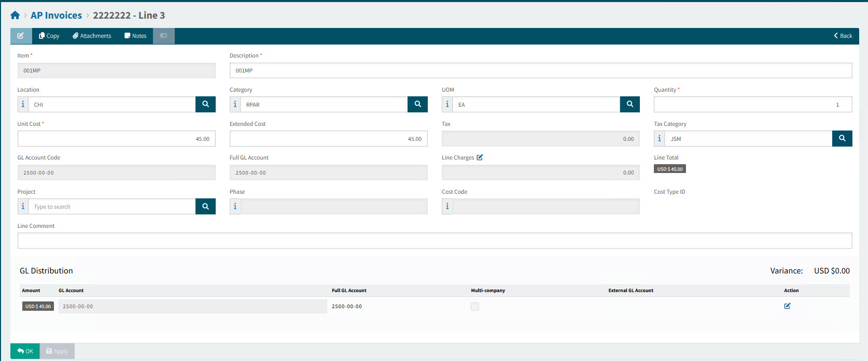Image resolution: width=868 pixels, height=361 pixels.
Task: Open the Attachments tab
Action: click(x=92, y=36)
